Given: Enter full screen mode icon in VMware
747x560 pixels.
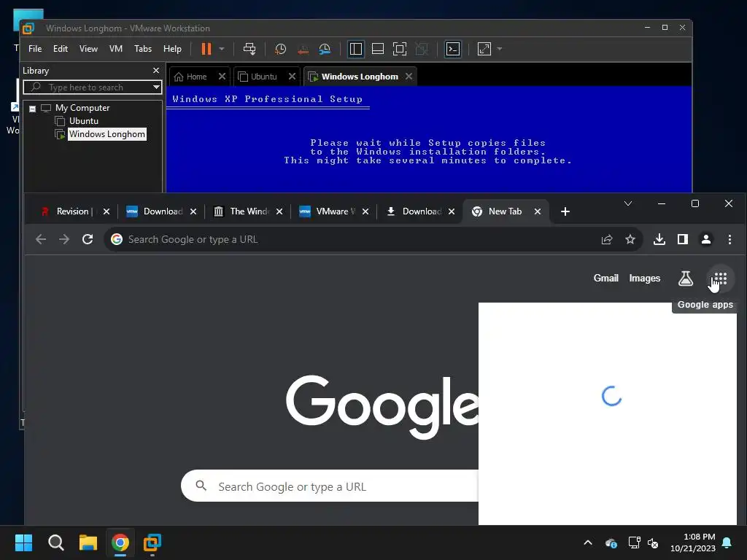Looking at the screenshot, I should click(x=400, y=49).
